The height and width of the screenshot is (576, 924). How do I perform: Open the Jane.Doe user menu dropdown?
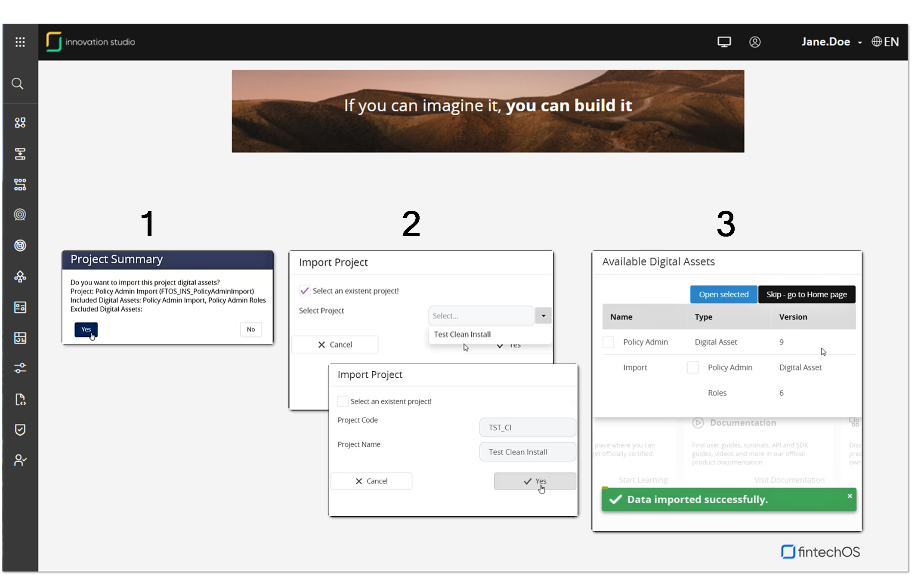831,42
